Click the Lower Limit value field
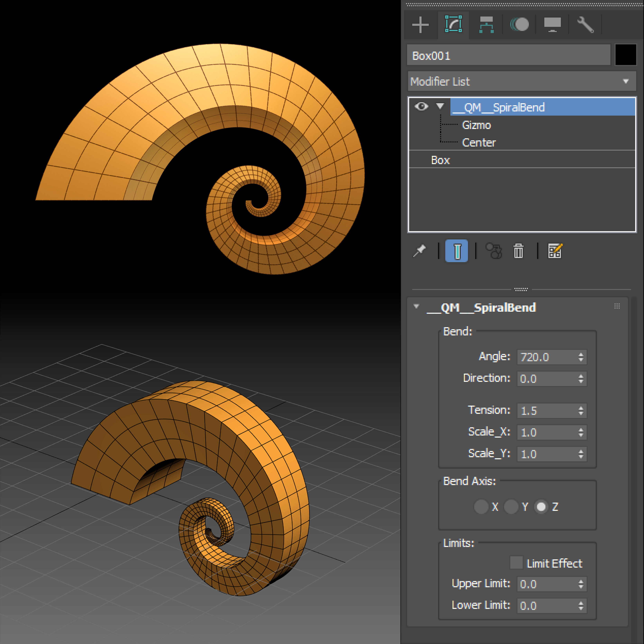 547,606
